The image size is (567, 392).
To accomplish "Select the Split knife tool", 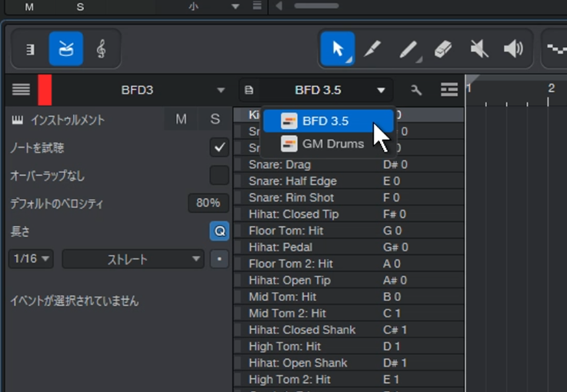I will [372, 48].
